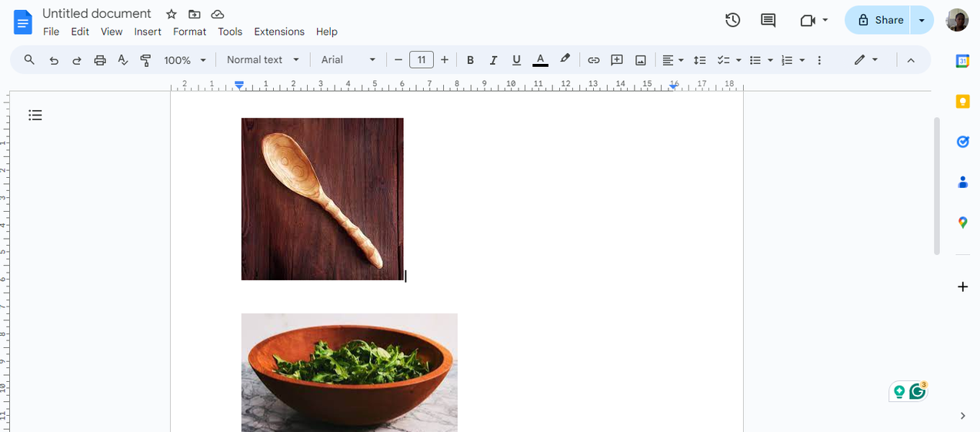The width and height of the screenshot is (980, 432).
Task: Click the Share button
Action: tap(878, 20)
